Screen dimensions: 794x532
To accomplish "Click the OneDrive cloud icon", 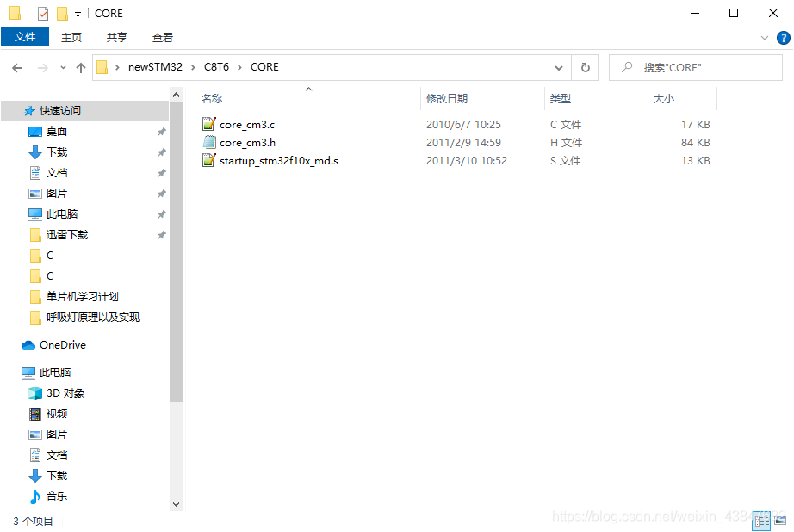I will pyautogui.click(x=28, y=345).
